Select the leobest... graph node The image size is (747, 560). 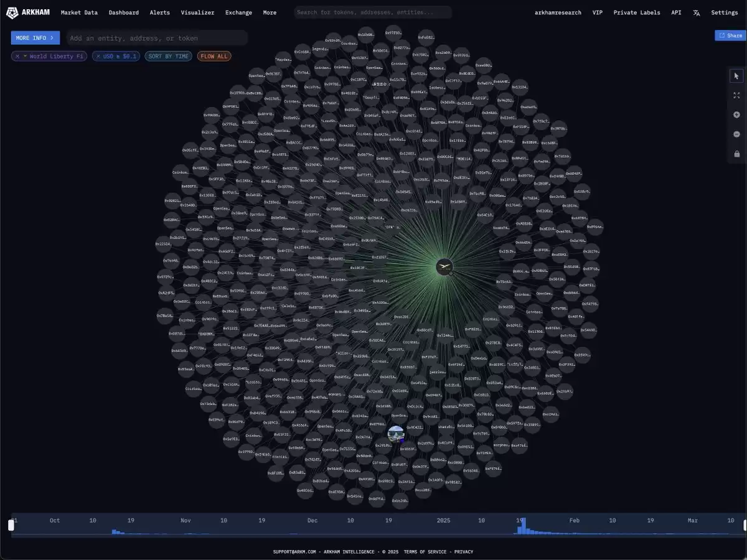437,88
